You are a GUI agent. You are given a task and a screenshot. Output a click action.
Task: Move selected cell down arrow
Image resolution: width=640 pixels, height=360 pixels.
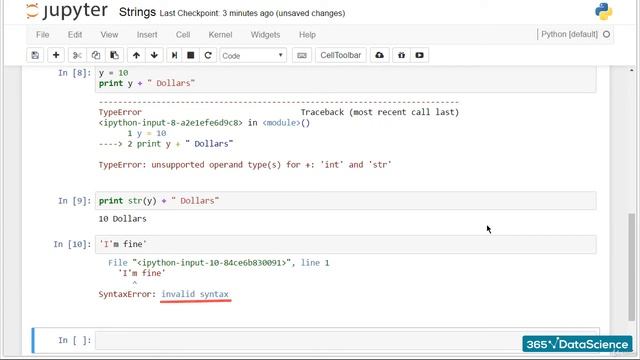pyautogui.click(x=154, y=55)
